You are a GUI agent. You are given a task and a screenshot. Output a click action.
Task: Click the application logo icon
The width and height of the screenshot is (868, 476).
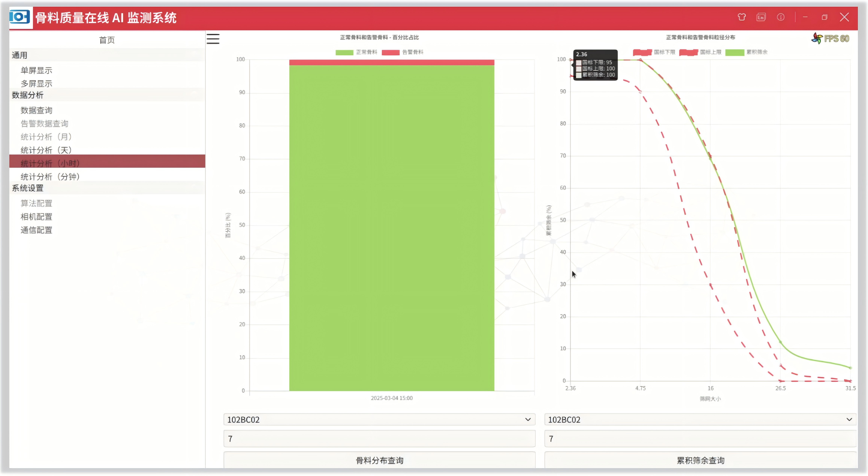coord(19,17)
